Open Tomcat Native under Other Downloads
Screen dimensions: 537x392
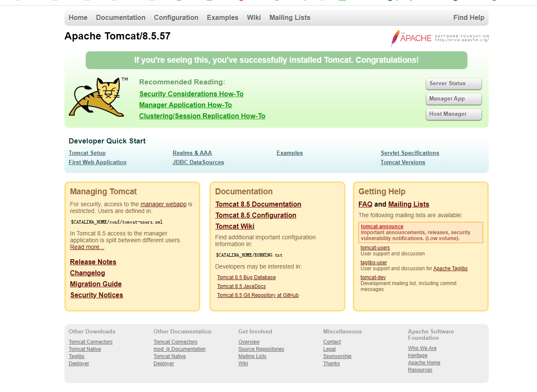pyautogui.click(x=85, y=349)
